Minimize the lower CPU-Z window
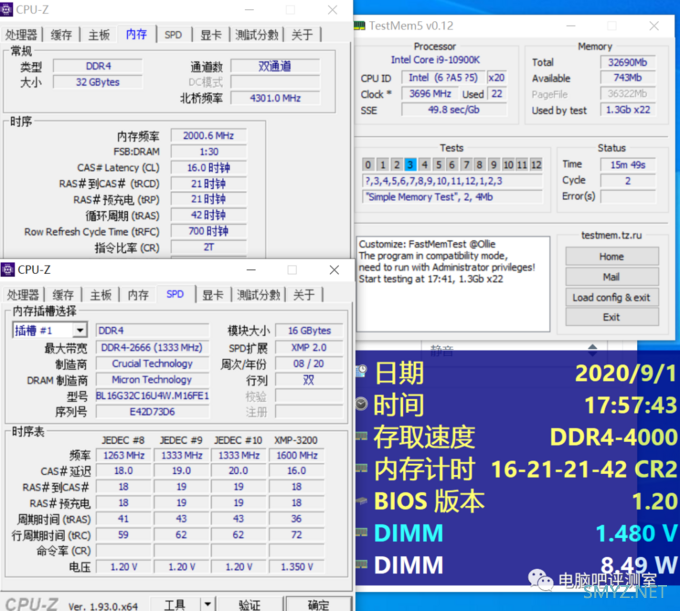680x611 pixels. point(251,270)
